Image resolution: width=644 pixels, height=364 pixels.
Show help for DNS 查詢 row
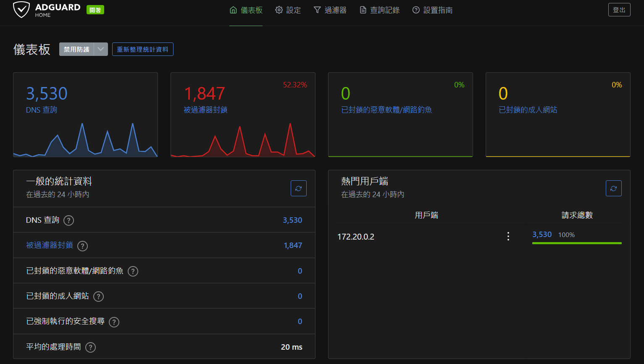[68, 220]
